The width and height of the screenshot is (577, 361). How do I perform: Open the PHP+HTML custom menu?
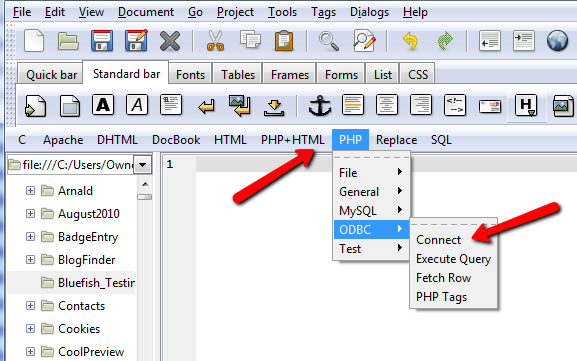tap(293, 140)
